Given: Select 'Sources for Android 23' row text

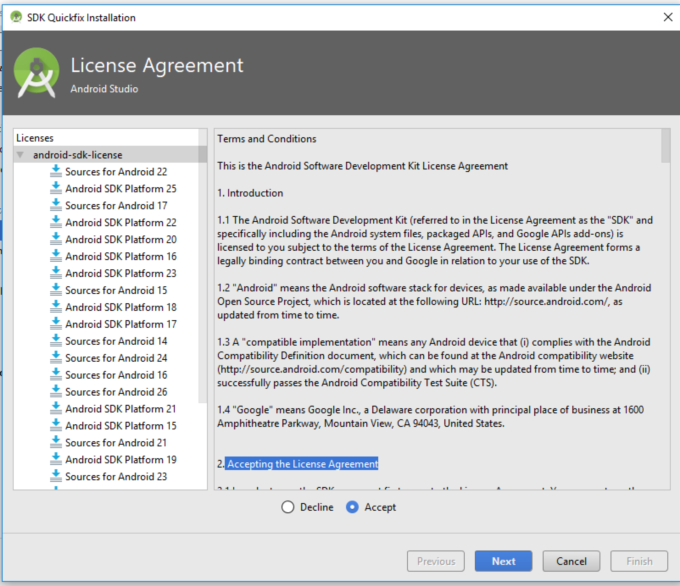Looking at the screenshot, I should pyautogui.click(x=116, y=476).
